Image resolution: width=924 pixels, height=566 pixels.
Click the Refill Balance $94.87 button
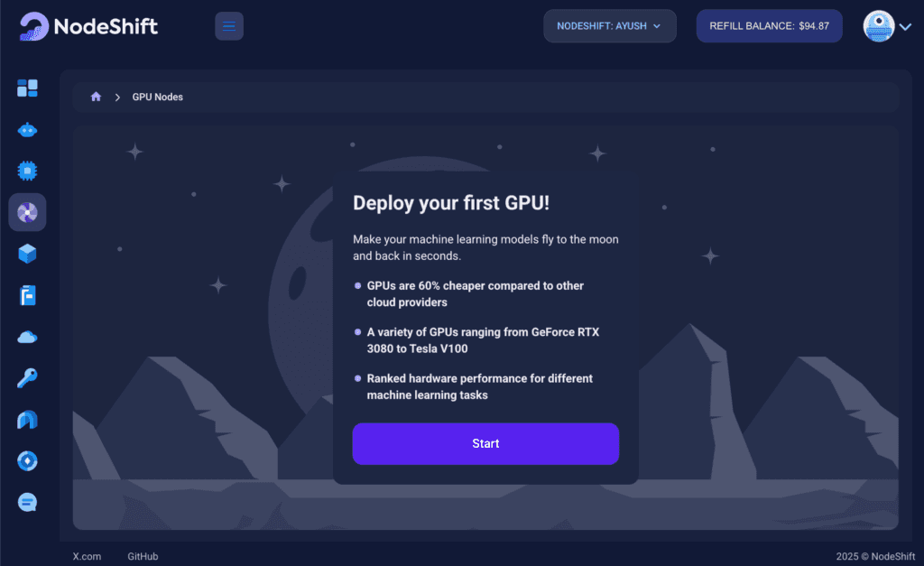click(769, 26)
